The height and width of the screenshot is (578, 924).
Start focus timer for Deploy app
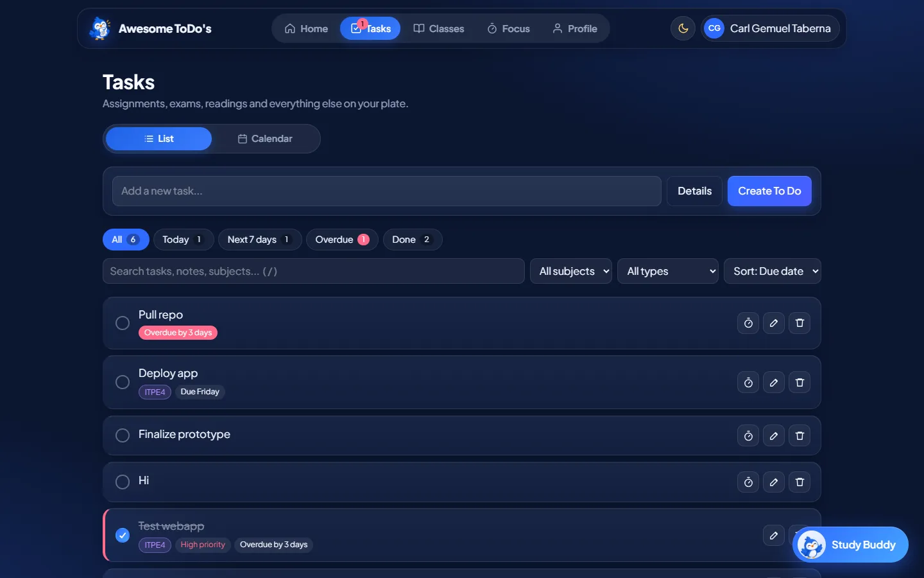click(x=748, y=383)
